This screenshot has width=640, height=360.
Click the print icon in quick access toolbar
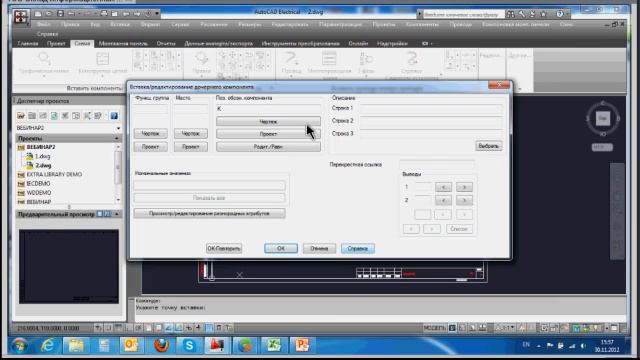point(104,14)
